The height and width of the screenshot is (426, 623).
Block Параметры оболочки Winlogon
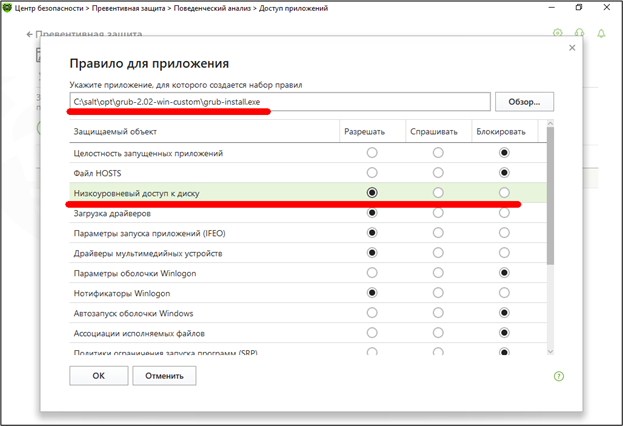504,273
